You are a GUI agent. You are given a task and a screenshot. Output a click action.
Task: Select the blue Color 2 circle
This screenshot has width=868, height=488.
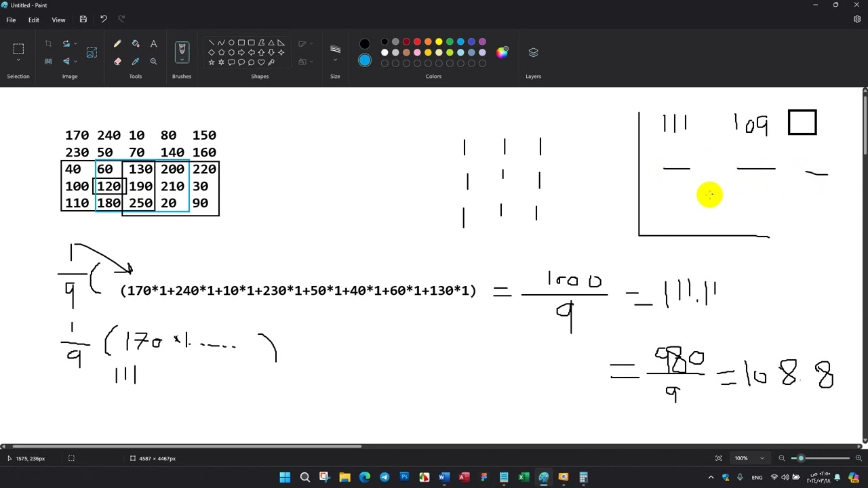(x=365, y=61)
